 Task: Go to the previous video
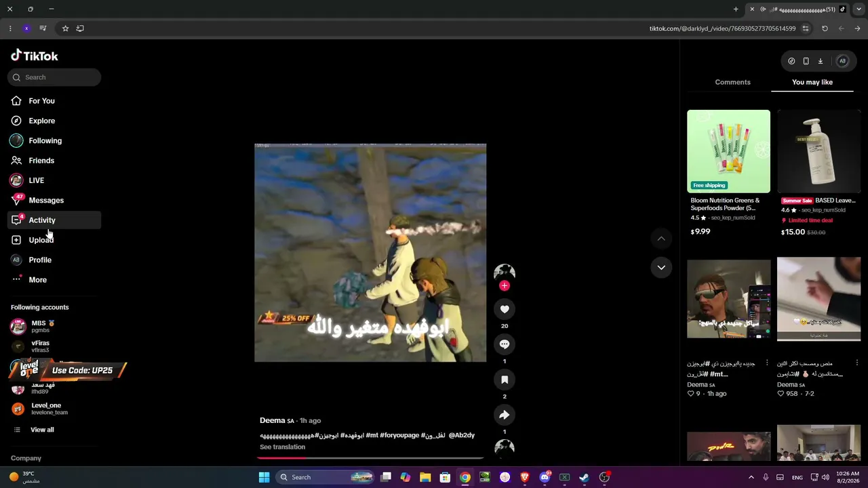point(661,239)
